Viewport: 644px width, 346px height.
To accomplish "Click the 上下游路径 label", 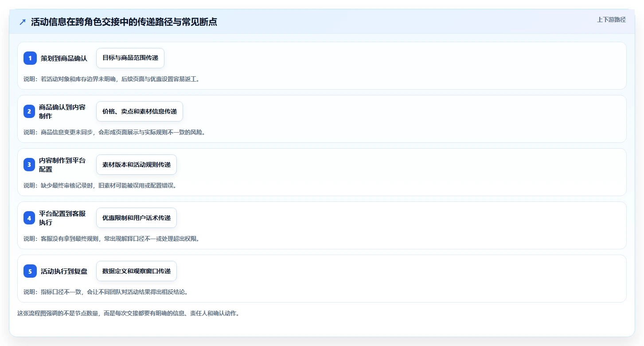I will pos(611,20).
